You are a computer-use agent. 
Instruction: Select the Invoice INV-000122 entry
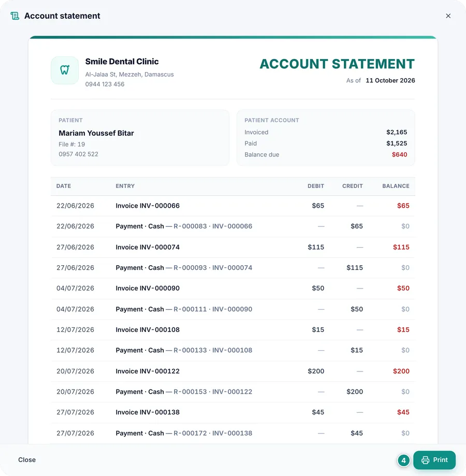pos(232,371)
